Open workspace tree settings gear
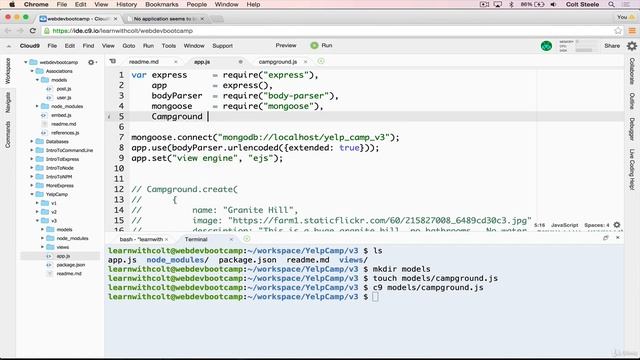 [x=91, y=62]
